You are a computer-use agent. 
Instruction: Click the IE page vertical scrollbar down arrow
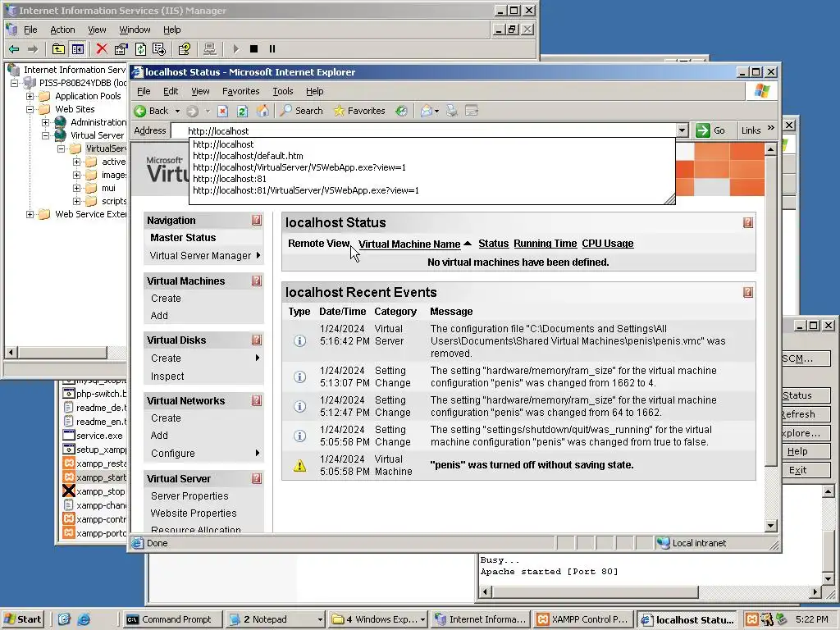(770, 526)
